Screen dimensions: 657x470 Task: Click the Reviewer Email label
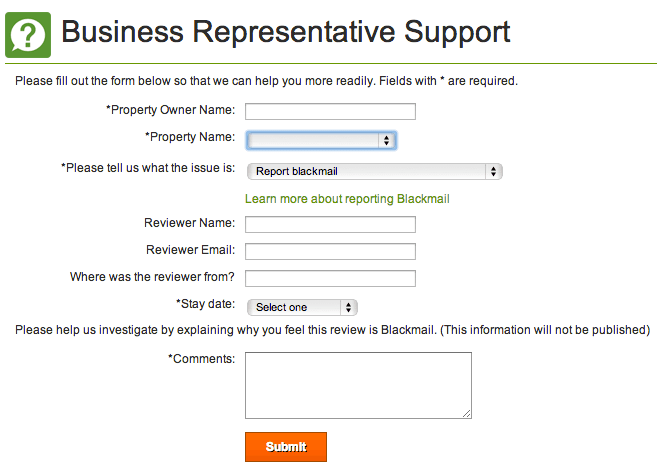click(190, 250)
